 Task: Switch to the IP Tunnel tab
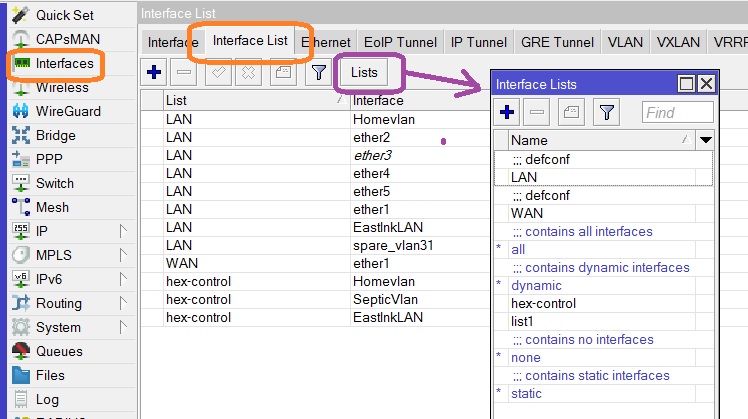478,42
